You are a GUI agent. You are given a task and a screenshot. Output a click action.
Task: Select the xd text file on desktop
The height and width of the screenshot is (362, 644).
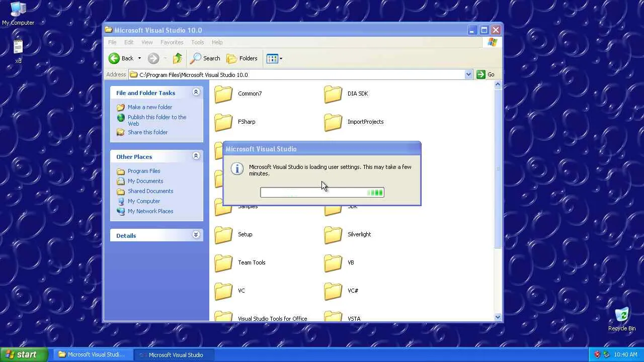pos(18,51)
